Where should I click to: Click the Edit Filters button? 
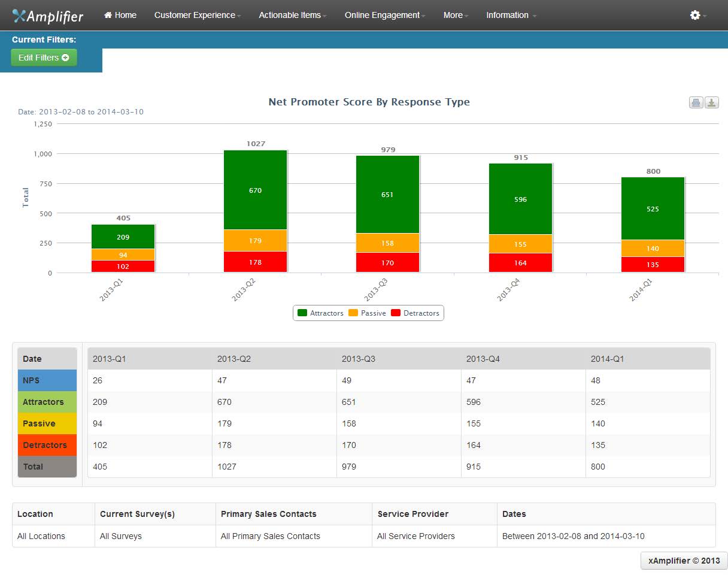tap(44, 57)
